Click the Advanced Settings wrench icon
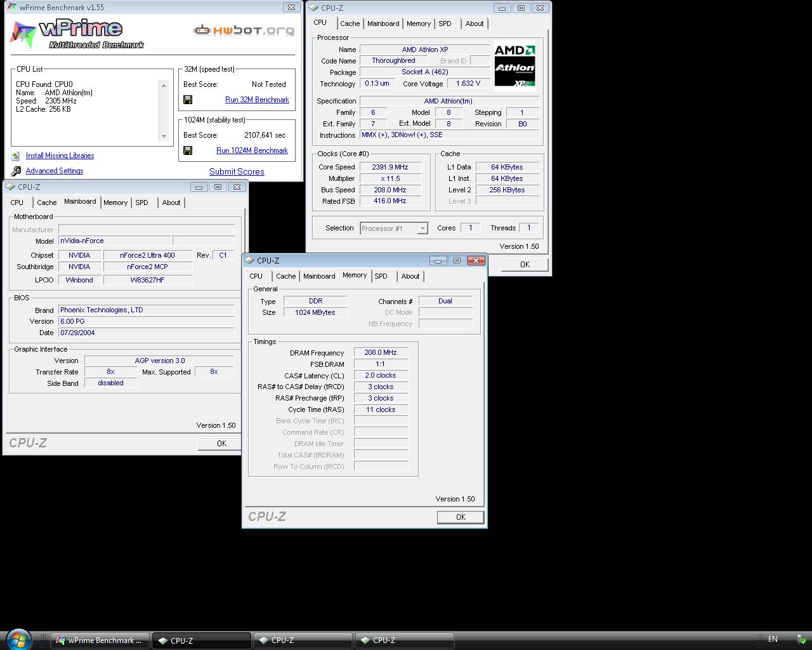This screenshot has height=650, width=812. [16, 171]
